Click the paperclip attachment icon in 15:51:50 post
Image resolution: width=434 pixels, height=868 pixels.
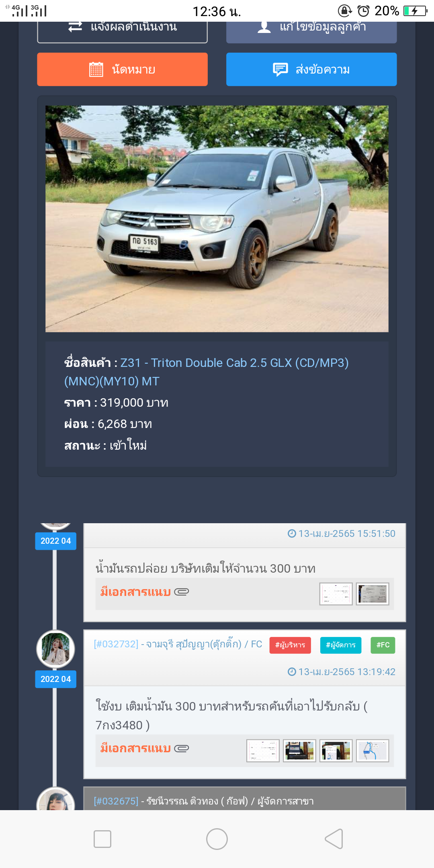(182, 592)
